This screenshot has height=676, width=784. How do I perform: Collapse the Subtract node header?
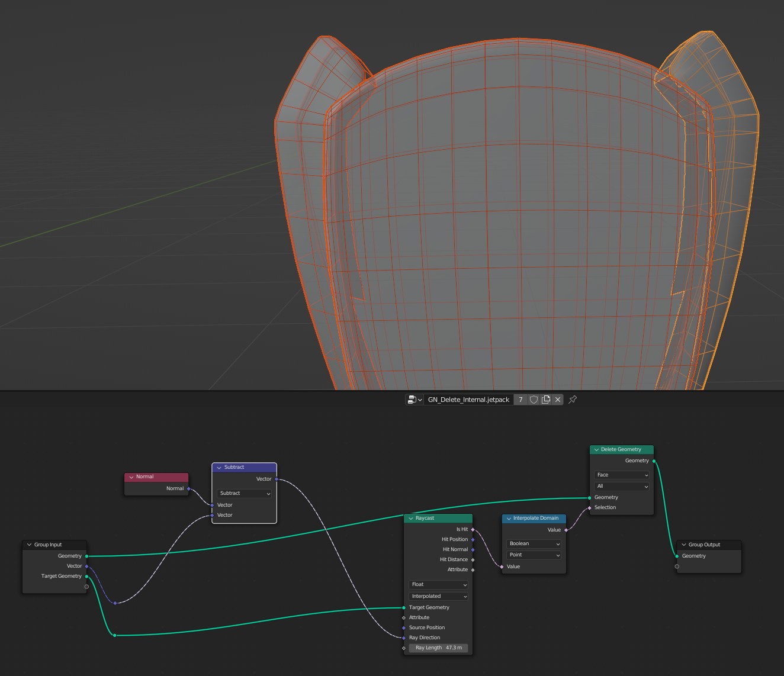[x=219, y=467]
